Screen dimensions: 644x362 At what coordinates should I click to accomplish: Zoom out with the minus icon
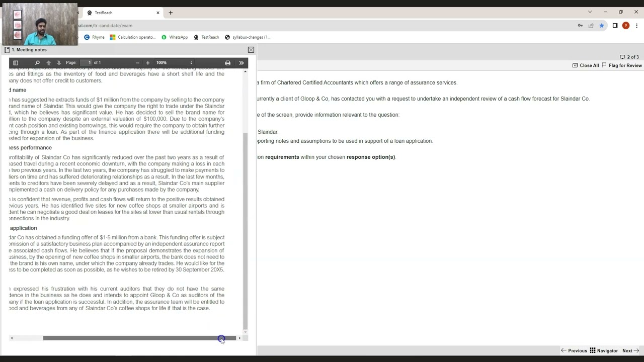click(137, 63)
